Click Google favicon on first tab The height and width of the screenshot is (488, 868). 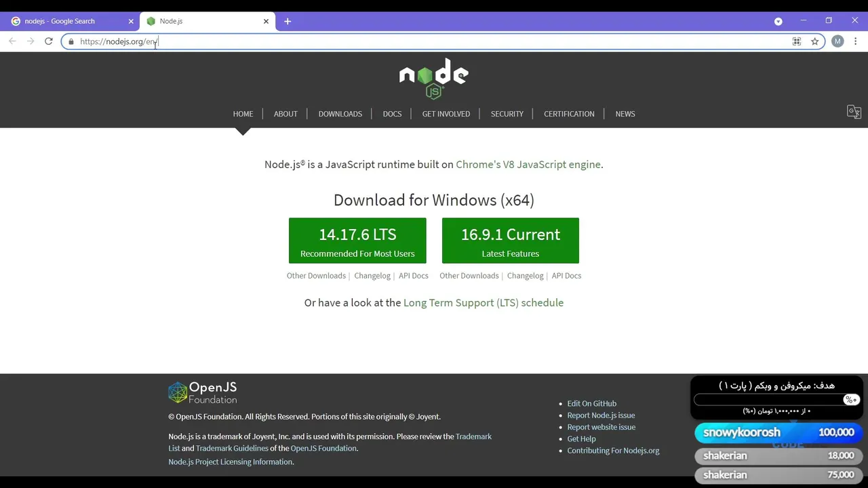coord(16,21)
